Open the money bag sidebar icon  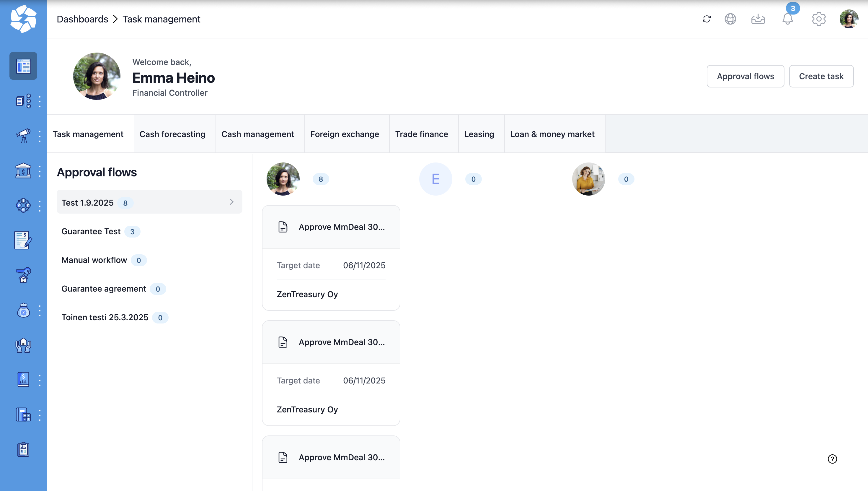[23, 310]
